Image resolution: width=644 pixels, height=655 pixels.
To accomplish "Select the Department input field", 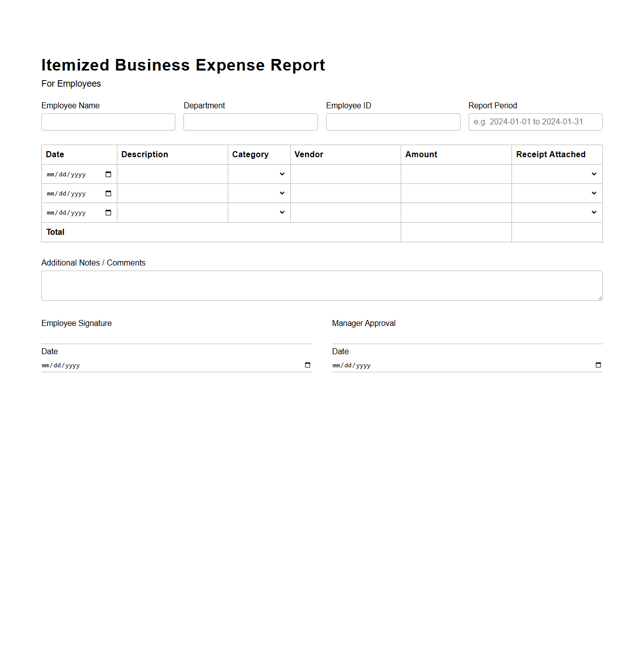I will (x=250, y=121).
